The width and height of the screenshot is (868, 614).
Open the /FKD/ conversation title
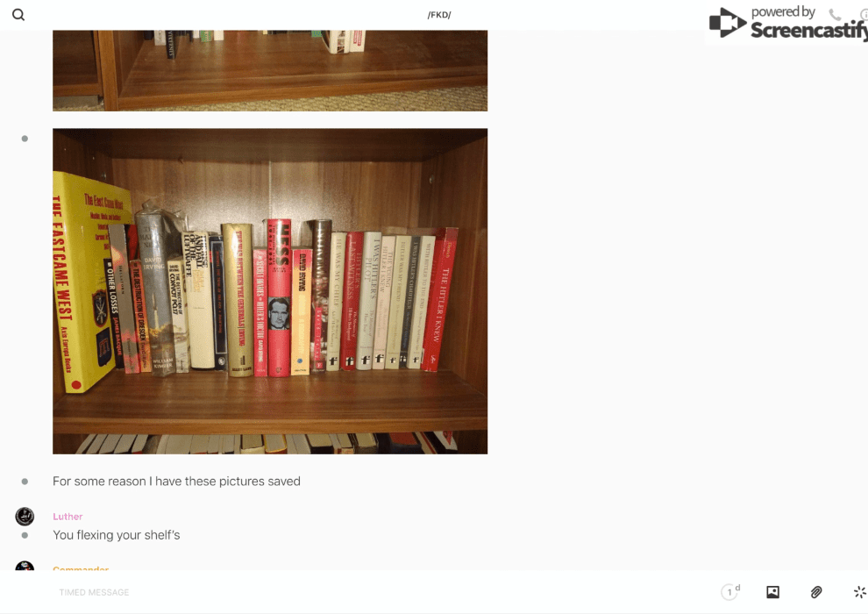coord(439,15)
